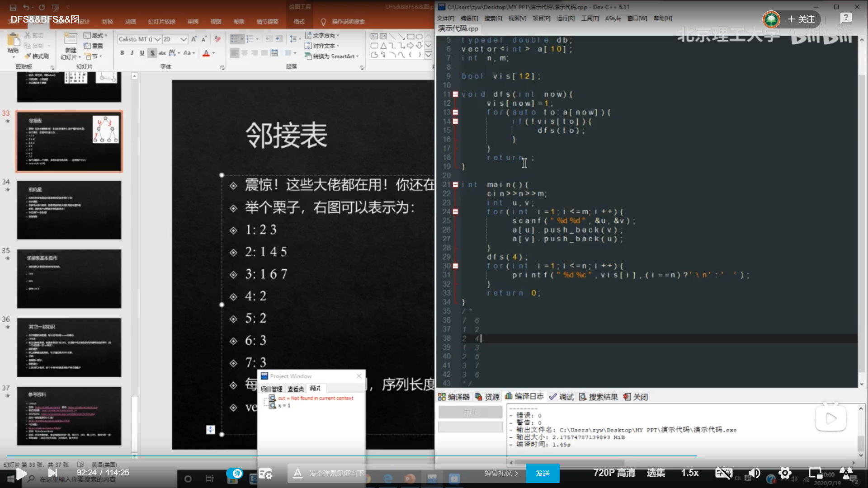Click the Bold formatting icon
This screenshot has width=868, height=488.
pos(122,53)
